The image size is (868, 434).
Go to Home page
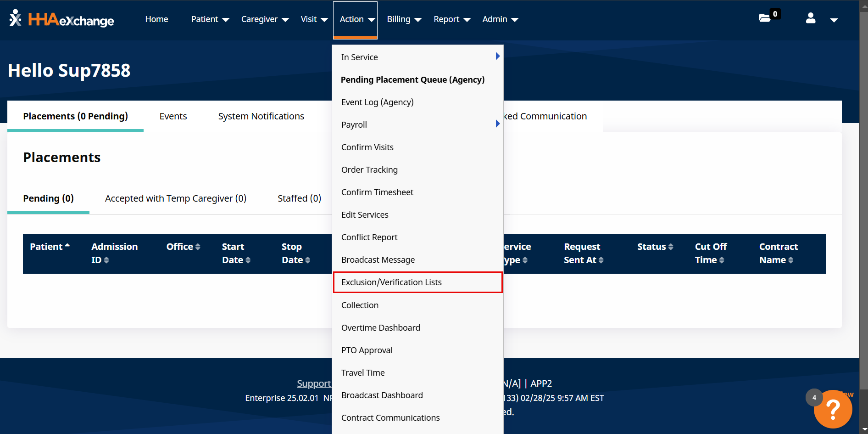156,19
